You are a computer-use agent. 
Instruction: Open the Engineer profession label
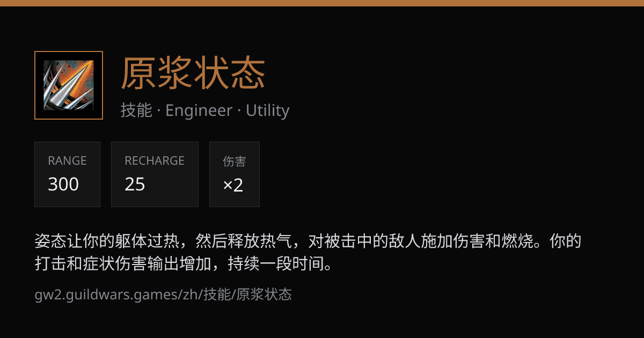click(x=199, y=111)
